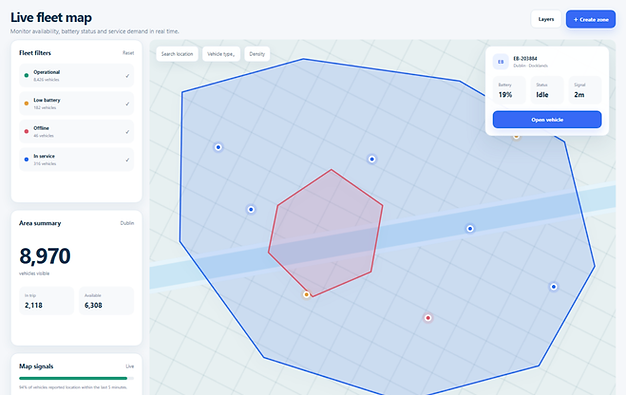Click the Area summary heading
Screen dimensions: 626x395
tap(40, 223)
